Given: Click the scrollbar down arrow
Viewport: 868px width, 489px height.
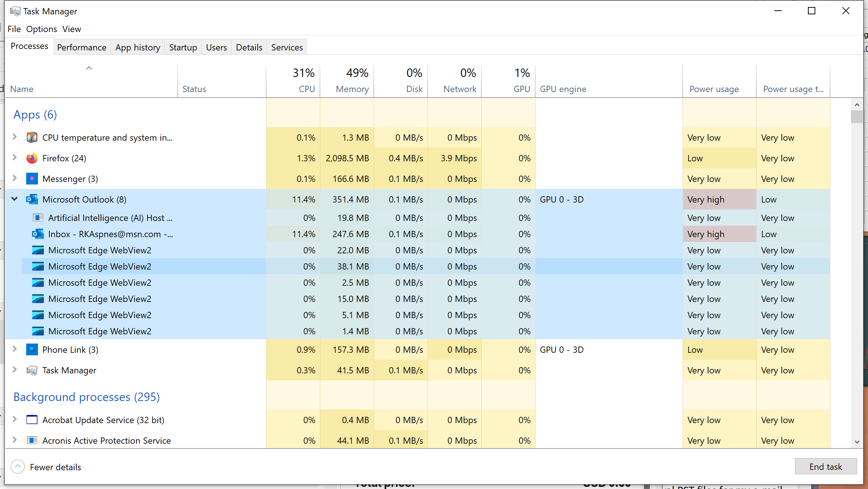Looking at the screenshot, I should 857,442.
